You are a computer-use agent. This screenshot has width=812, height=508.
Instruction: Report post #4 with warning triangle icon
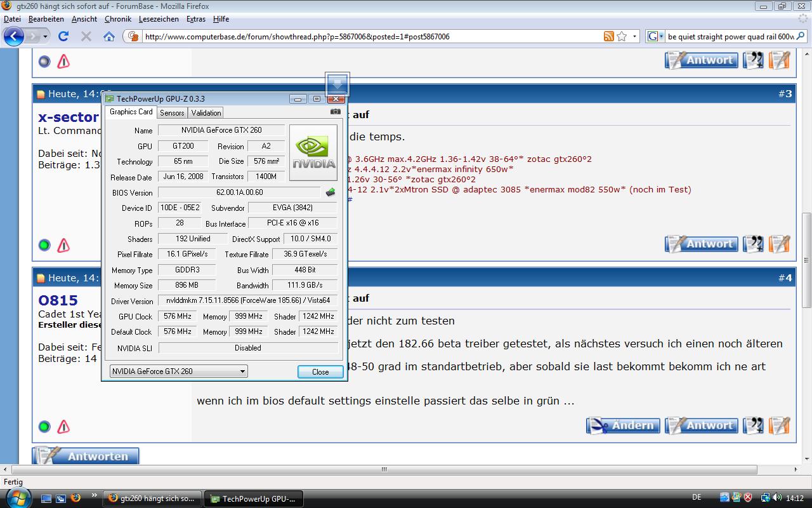(x=63, y=426)
